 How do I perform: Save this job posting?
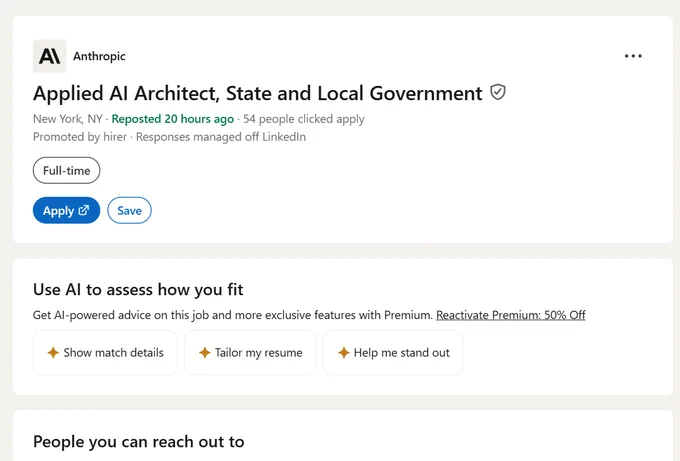[x=129, y=210]
